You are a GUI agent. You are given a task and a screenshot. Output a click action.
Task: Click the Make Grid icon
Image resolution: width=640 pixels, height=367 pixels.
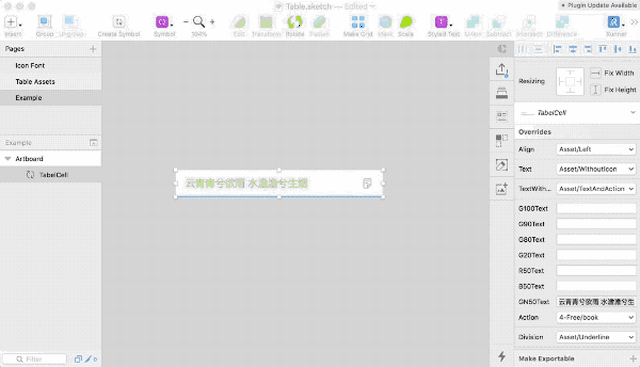[358, 22]
